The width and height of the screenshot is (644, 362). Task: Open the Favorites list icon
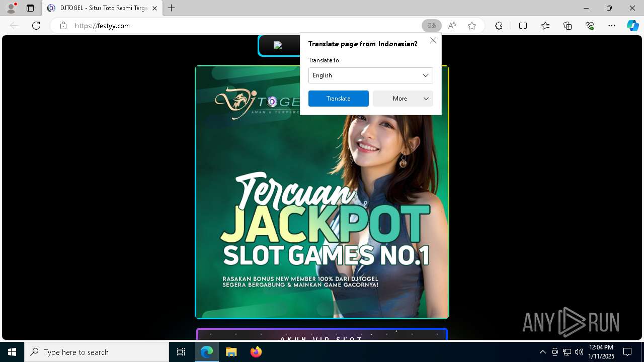545,26
